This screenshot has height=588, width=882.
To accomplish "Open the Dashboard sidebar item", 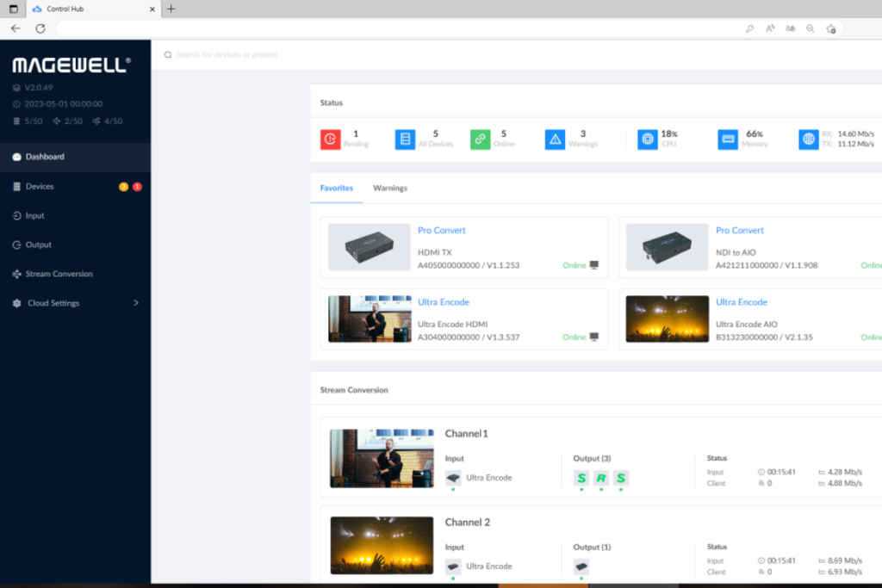I will [75, 157].
